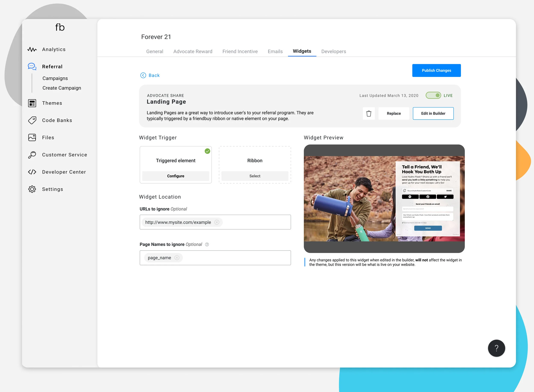Viewport: 534px width, 392px height.
Task: Click the Code Banks tag icon
Action: point(32,120)
